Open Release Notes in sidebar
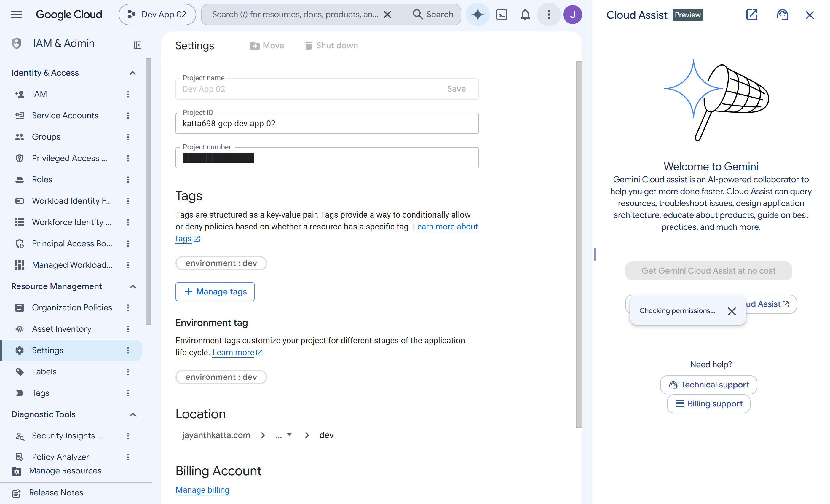This screenshot has height=504, width=830. pyautogui.click(x=56, y=492)
